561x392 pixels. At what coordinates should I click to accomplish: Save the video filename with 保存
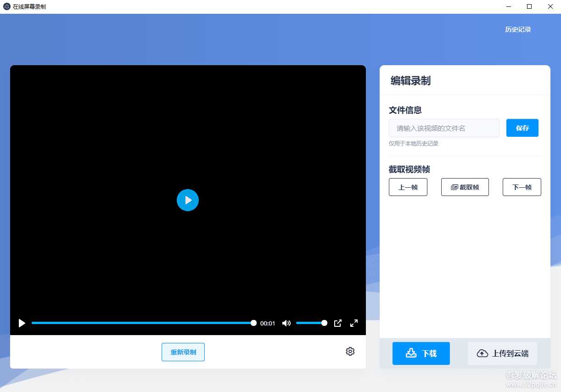click(522, 128)
